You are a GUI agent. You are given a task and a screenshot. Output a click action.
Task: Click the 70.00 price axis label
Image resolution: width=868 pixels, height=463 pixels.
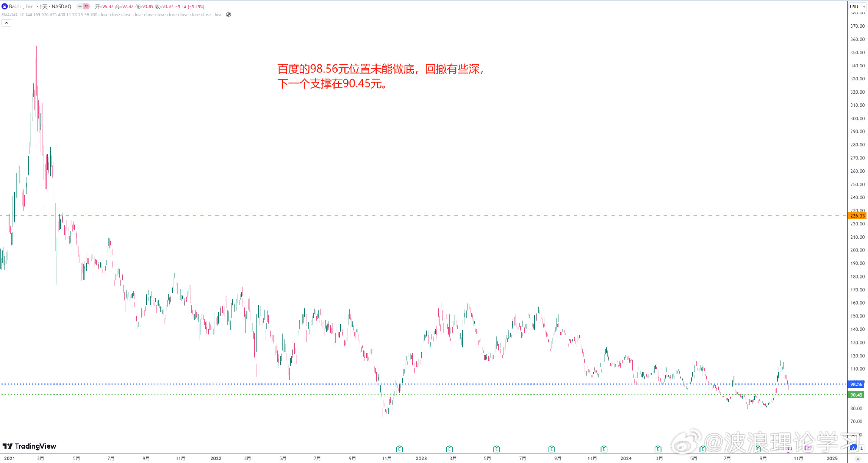tap(856, 421)
